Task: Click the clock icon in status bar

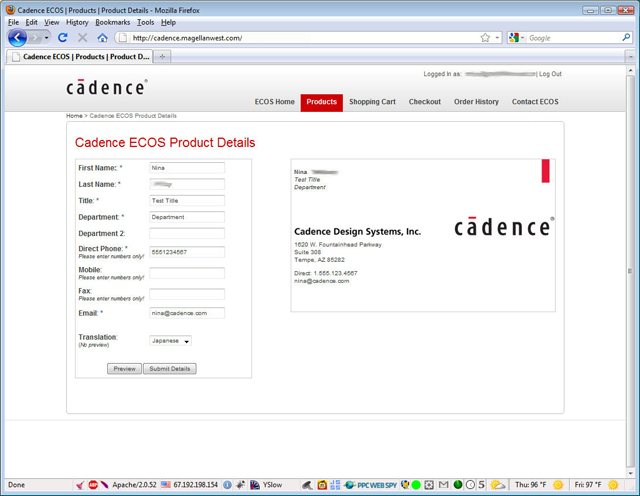Action: (470, 485)
